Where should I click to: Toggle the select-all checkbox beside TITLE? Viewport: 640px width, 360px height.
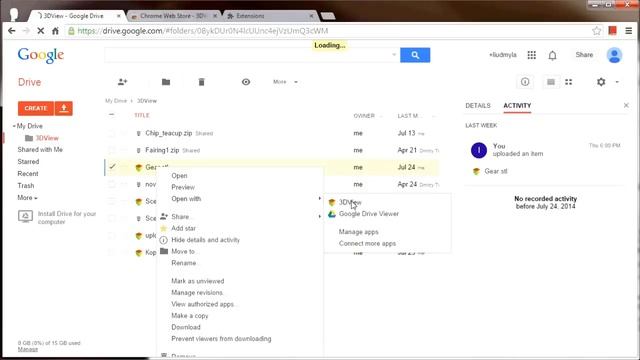tap(111, 115)
